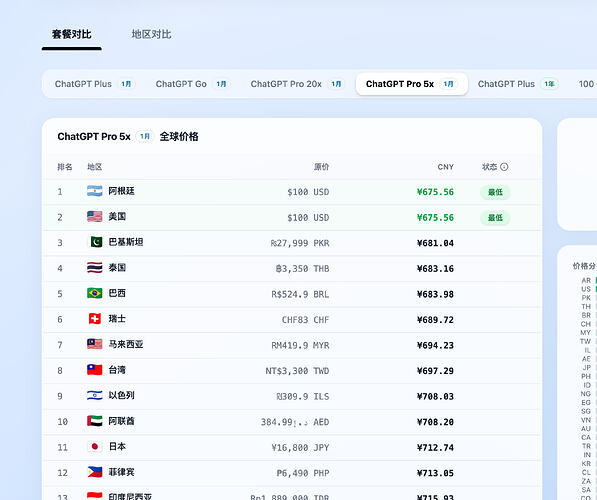Click the ฿3,350 THB price
The width and height of the screenshot is (597, 500).
coord(303,268)
